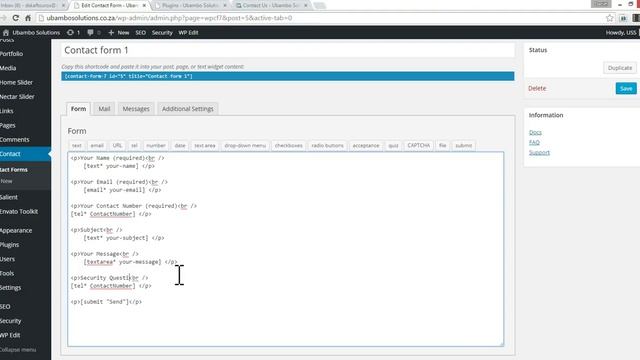The image size is (640, 360).
Task: Open the Ubambo Solutions site home icon
Action: 6,32
